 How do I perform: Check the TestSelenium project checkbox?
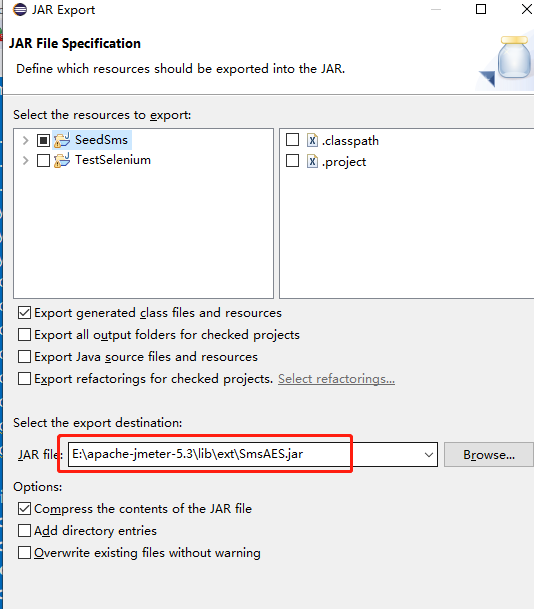tap(43, 160)
